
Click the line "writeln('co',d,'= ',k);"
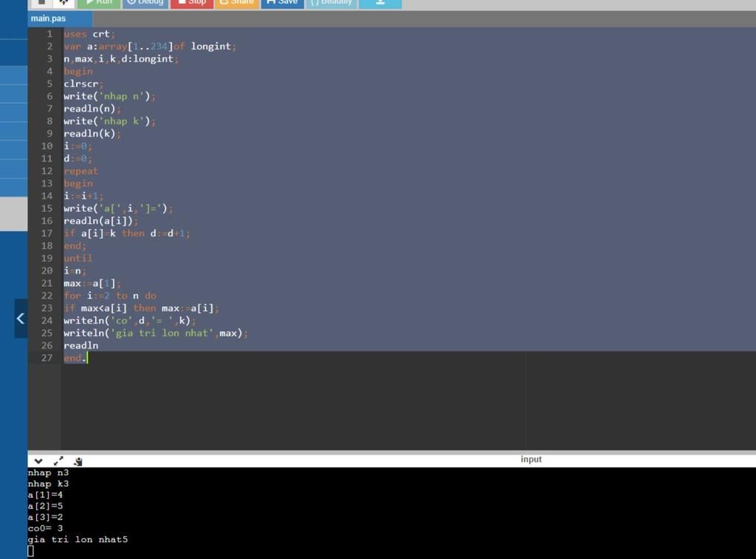[130, 320]
